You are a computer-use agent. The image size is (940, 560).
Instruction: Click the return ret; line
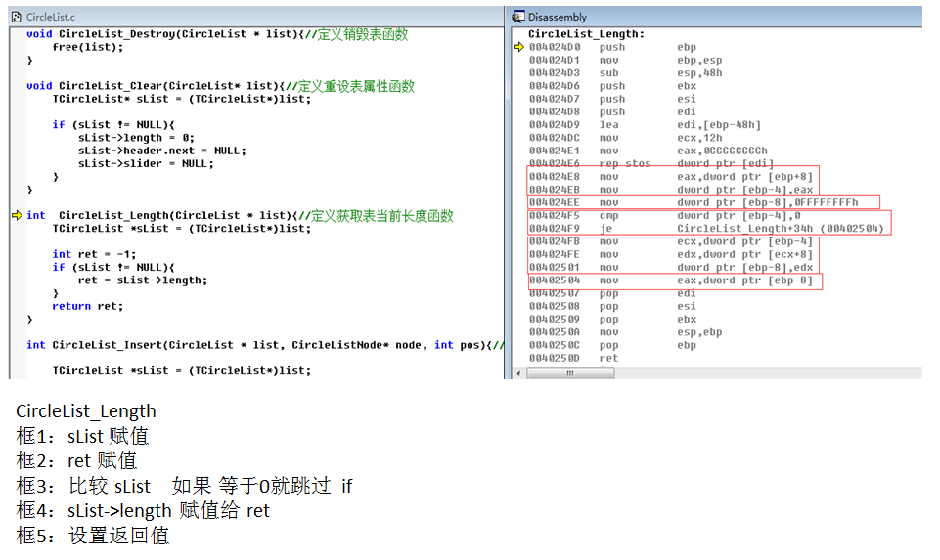click(x=87, y=306)
